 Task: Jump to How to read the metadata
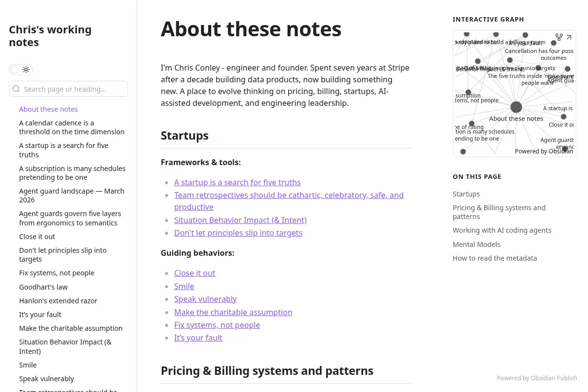coord(495,258)
